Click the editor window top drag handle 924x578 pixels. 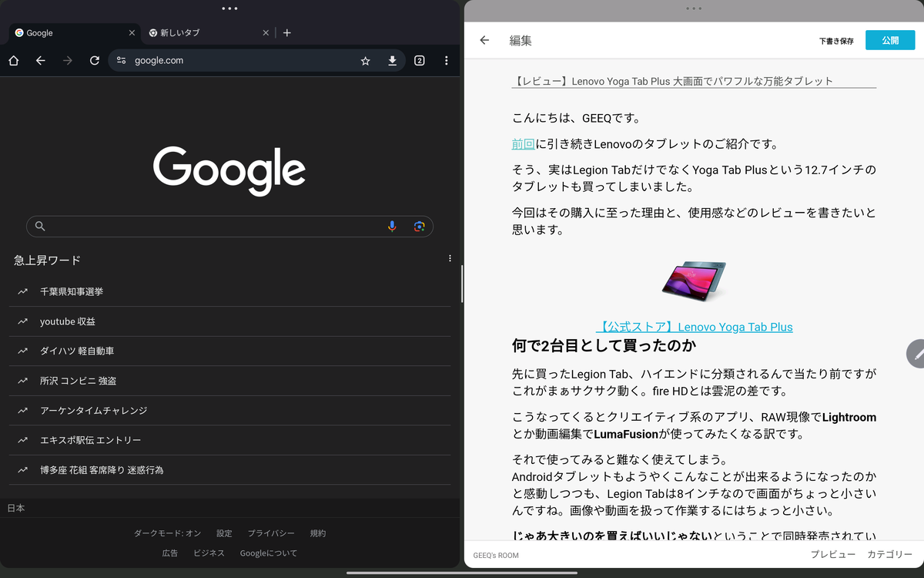pos(694,8)
